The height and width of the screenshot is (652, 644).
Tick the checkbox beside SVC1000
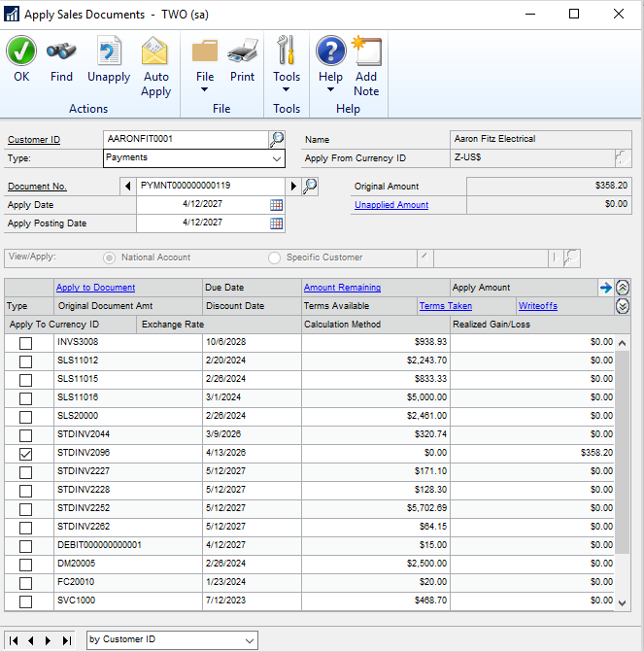pos(26,601)
